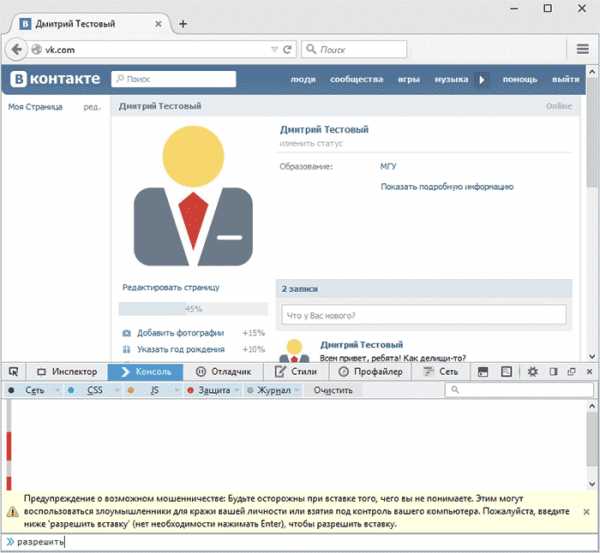Toggle the CSS filter in console

(x=94, y=390)
